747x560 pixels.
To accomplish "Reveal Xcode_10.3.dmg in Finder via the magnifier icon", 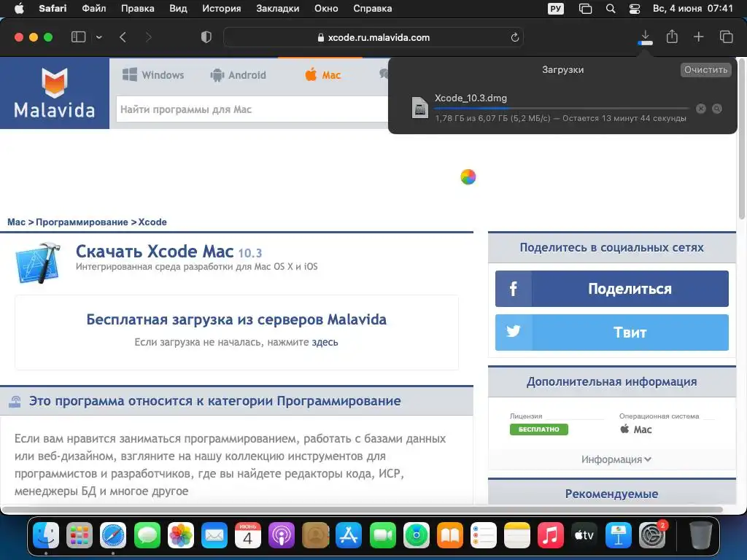I will [x=717, y=109].
